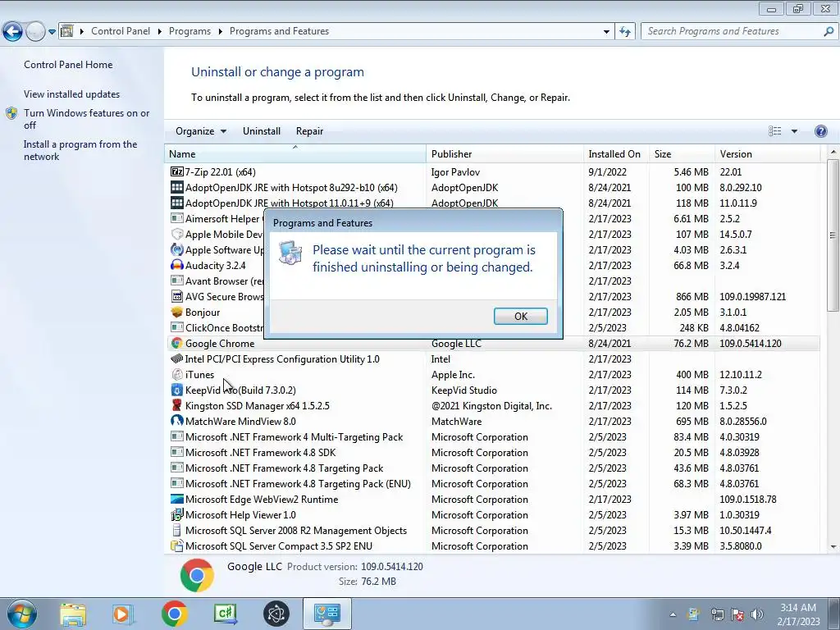The height and width of the screenshot is (630, 840).
Task: Select Microsoft SQL Server 2008 R2 Management Objects
Action: (492, 531)
